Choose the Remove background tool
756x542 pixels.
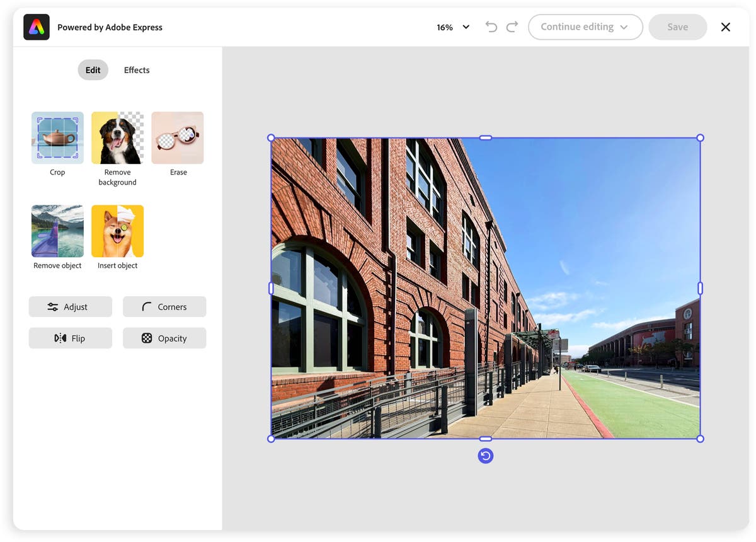pos(117,138)
